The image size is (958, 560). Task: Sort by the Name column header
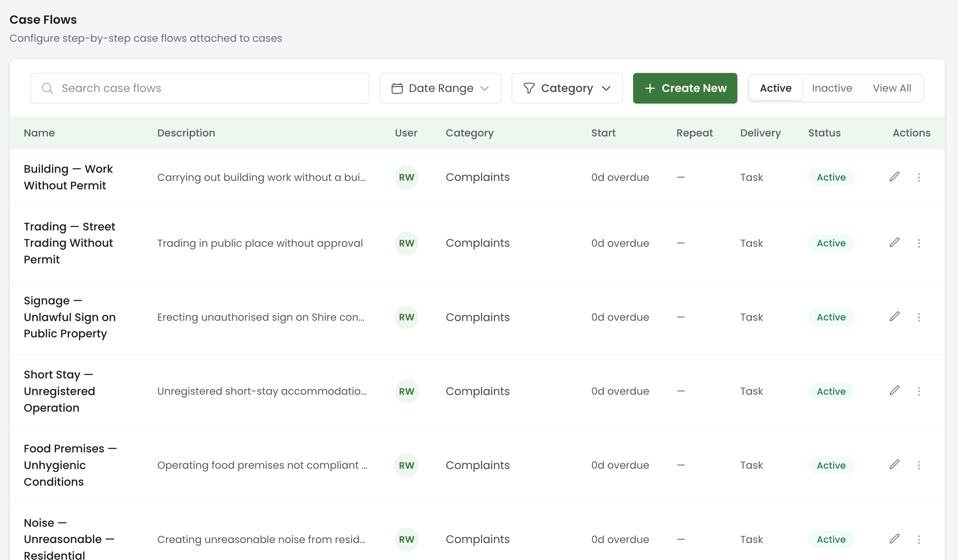(39, 133)
